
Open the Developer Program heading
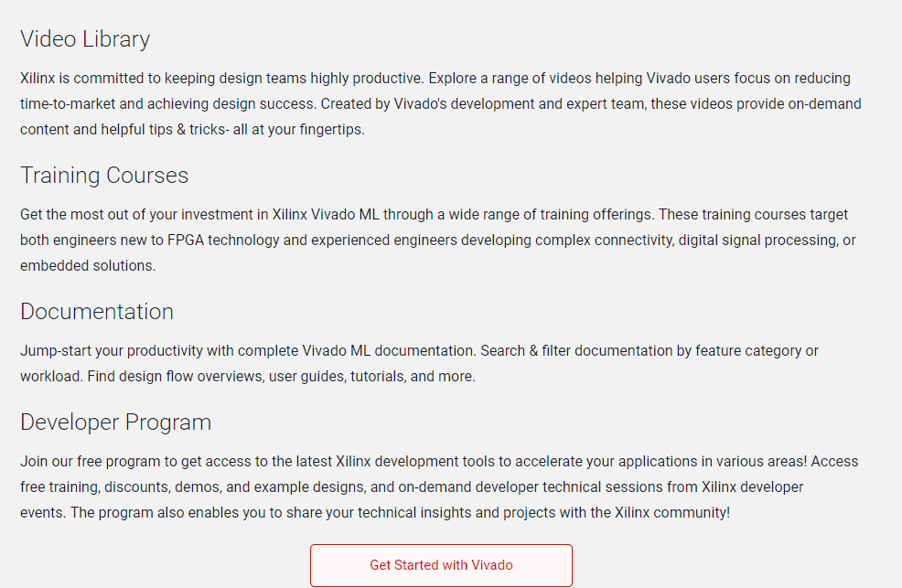[115, 422]
